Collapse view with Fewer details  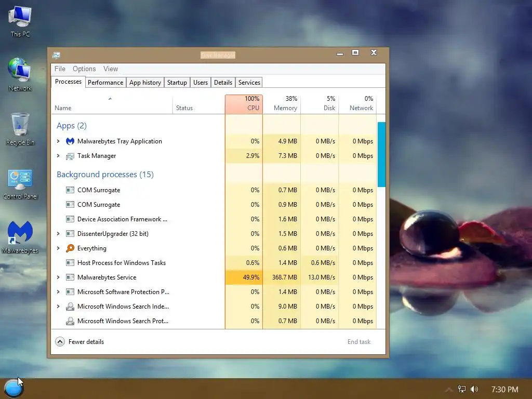79,342
